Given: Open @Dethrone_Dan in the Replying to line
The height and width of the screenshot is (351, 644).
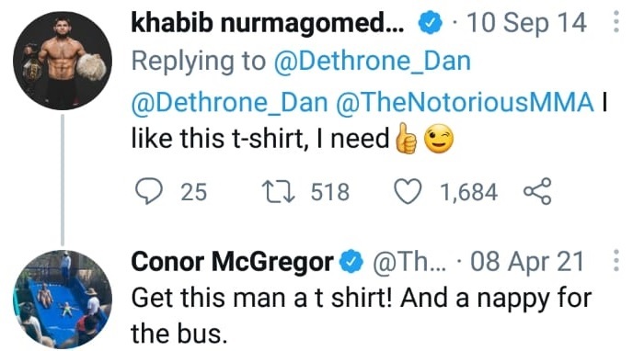Looking at the screenshot, I should point(372,62).
